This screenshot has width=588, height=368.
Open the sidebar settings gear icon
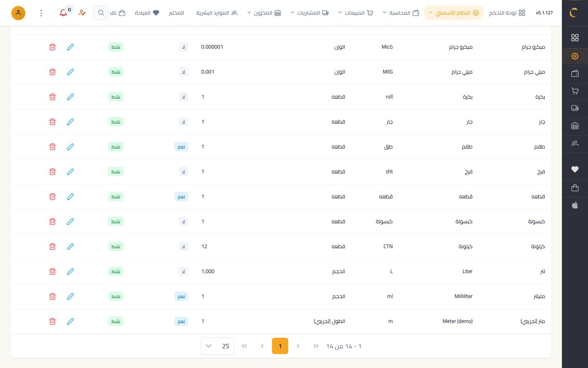[575, 56]
